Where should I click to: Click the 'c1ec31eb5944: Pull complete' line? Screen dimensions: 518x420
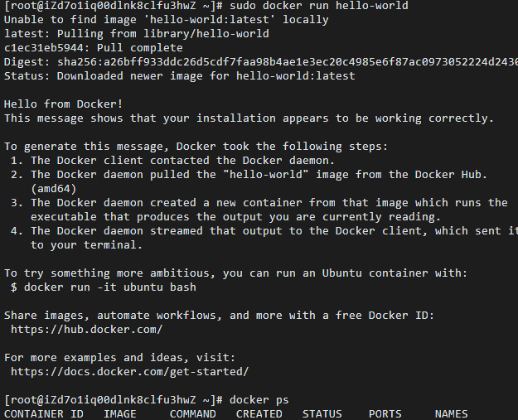point(94,48)
